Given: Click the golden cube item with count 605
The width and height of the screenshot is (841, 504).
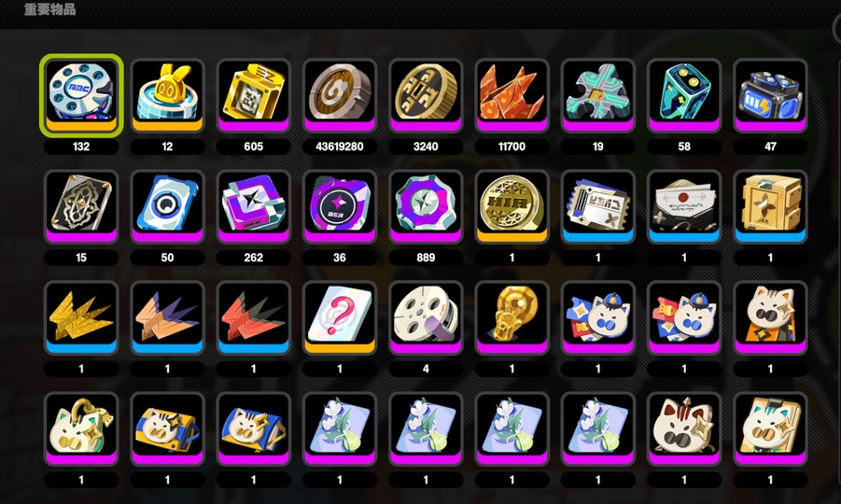Looking at the screenshot, I should [x=254, y=95].
